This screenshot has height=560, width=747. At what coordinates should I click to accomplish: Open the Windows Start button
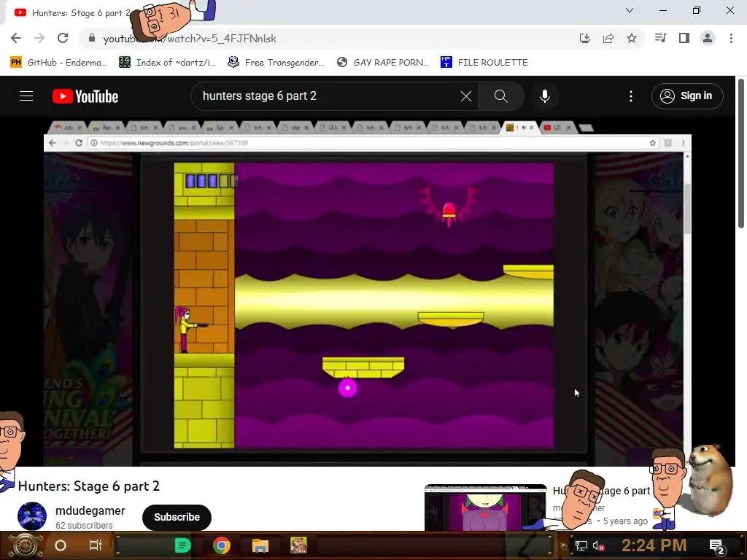coord(26,545)
